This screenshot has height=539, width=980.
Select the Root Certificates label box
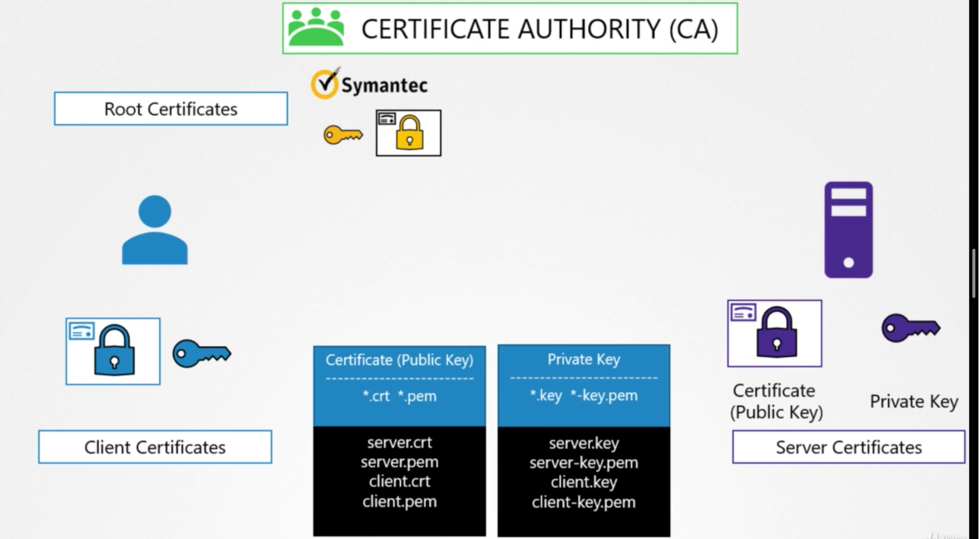tap(171, 109)
